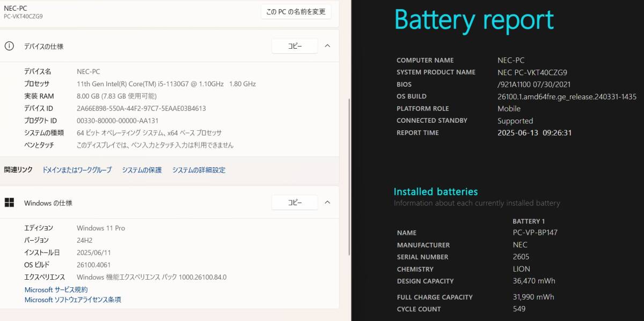Click the device specifications info icon
This screenshot has height=321, width=644.
pyautogui.click(x=9, y=46)
